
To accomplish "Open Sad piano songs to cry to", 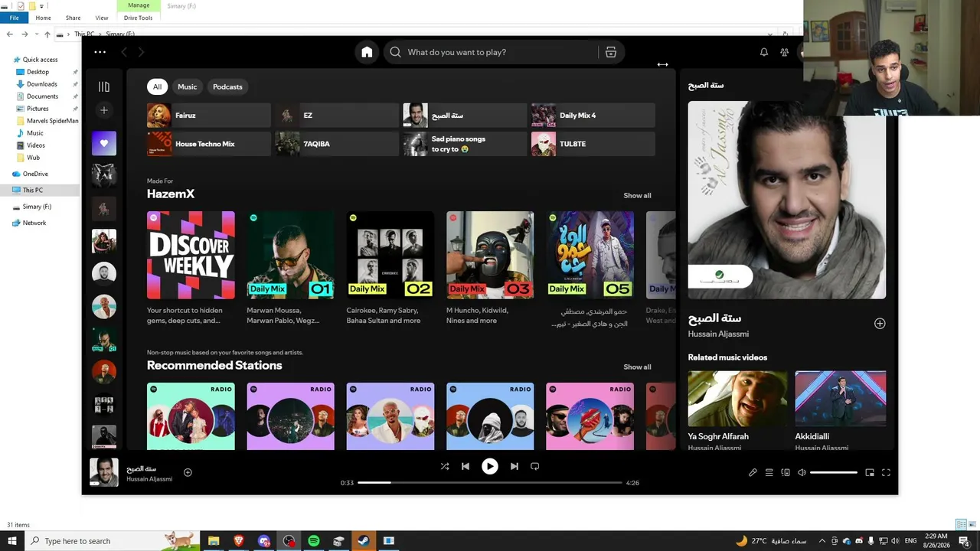I will (465, 144).
